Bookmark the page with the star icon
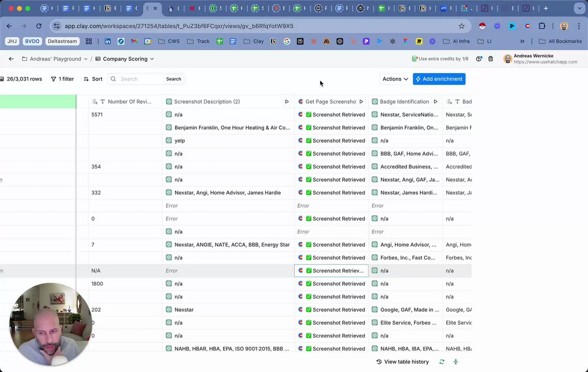This screenshot has height=372, width=588. [x=462, y=26]
